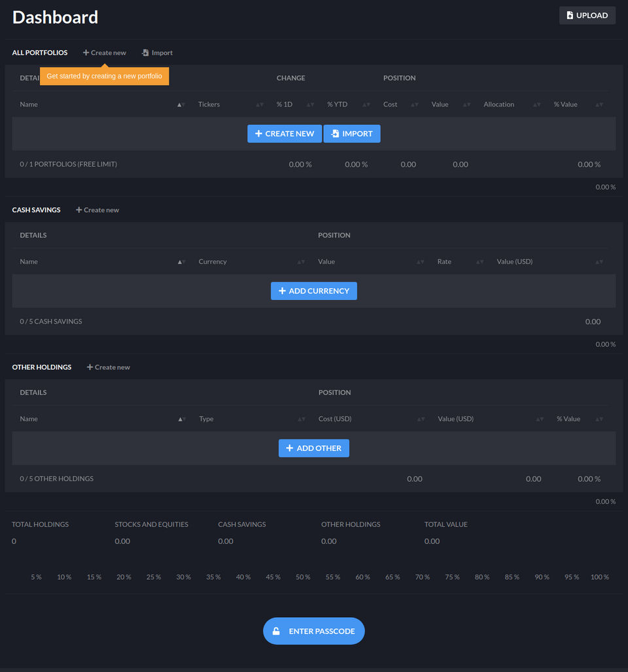Sort other holdings by Cost (USD) arrows
The height and width of the screenshot is (672, 628).
pos(421,419)
